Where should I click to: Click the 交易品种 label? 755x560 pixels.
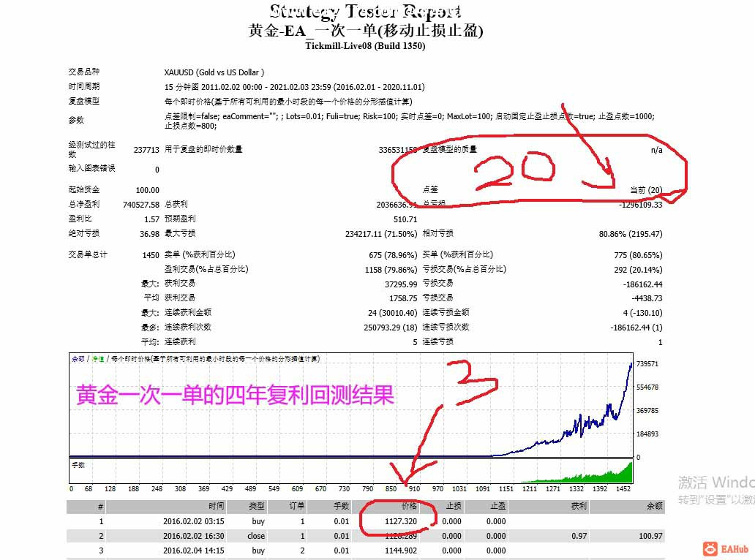(x=84, y=72)
